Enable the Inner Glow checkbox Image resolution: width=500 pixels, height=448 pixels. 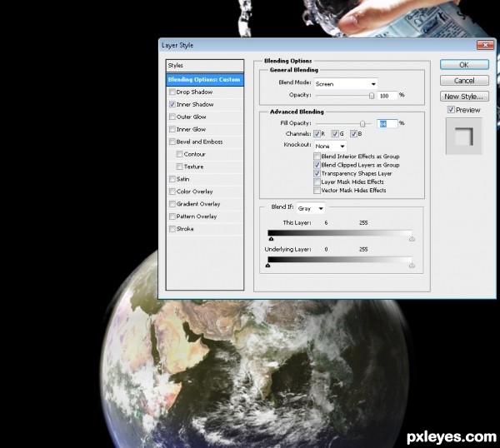click(172, 129)
